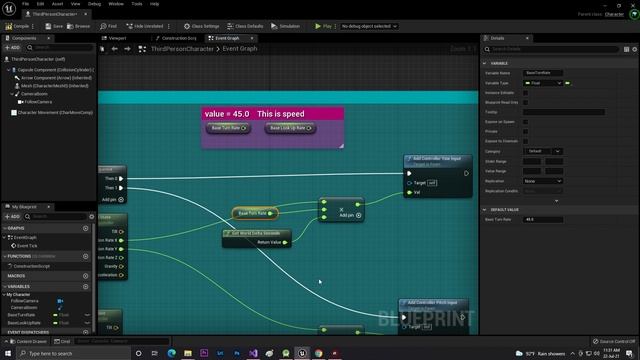Toggle the Expose on Spawn checkbox

click(526, 122)
